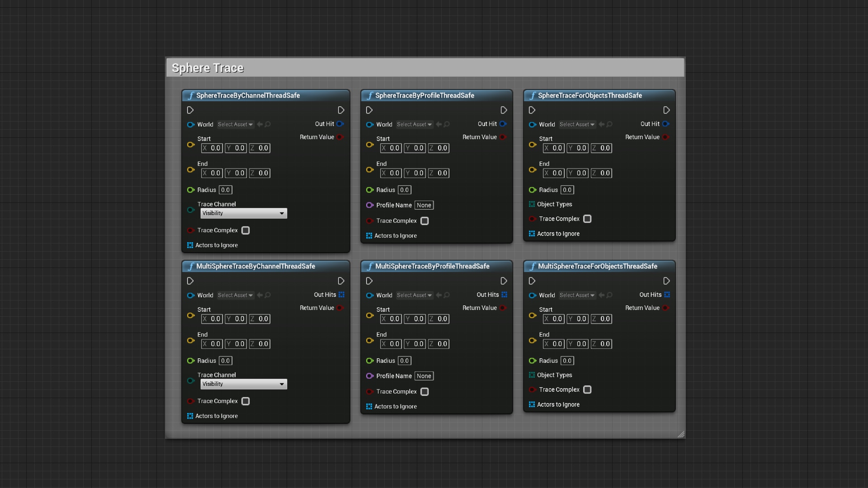This screenshot has height=488, width=868.
Task: Click the browse magnifier beside World on SphereTraceByChannelThreadSafe
Action: (268, 125)
